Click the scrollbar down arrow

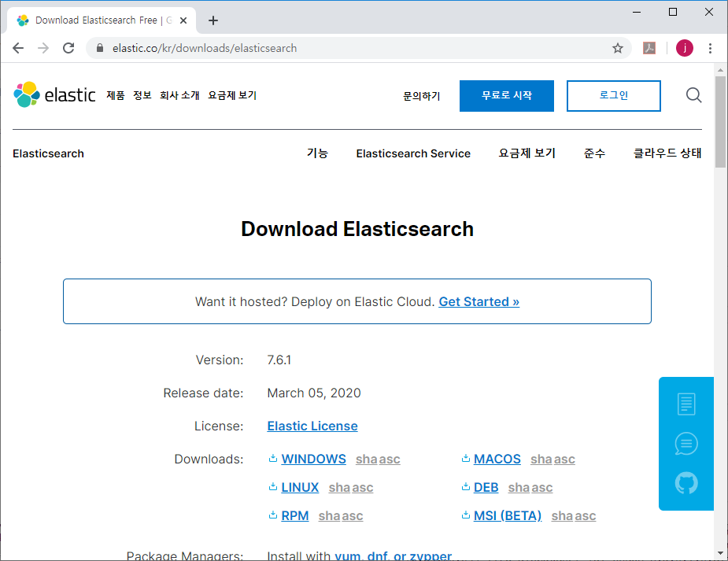point(721,553)
